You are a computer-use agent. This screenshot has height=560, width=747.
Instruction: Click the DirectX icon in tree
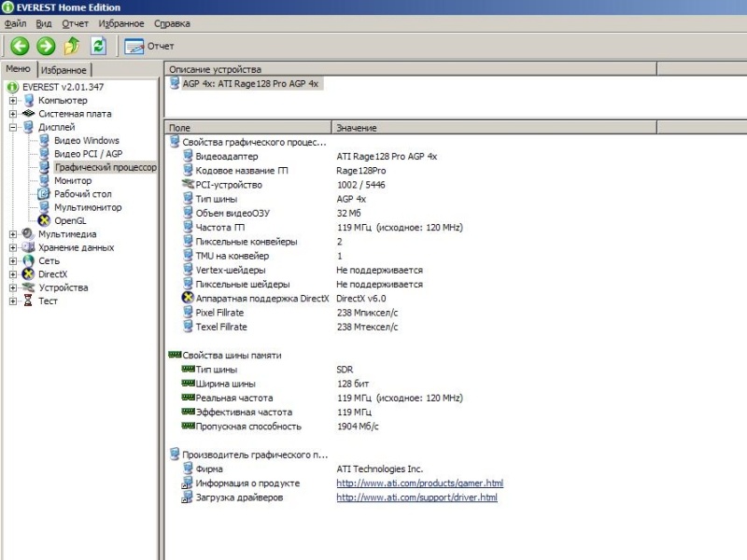tap(29, 273)
